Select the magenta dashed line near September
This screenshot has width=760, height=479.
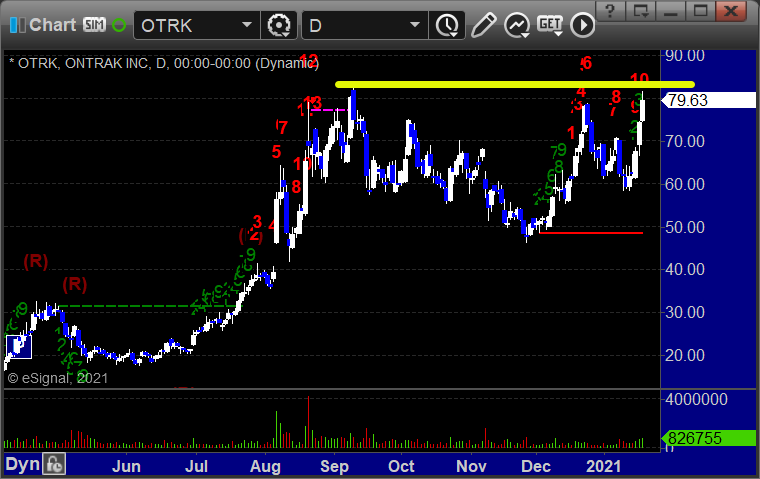coord(329,110)
